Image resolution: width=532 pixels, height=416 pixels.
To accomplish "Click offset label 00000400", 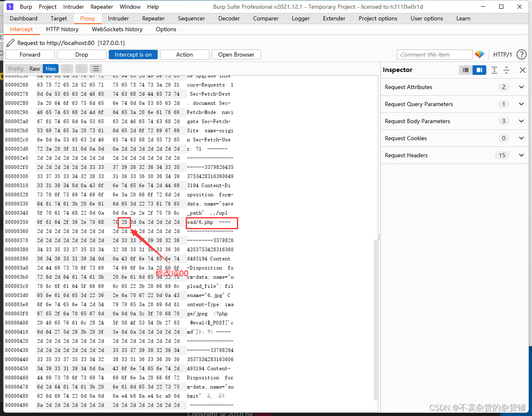I will 17,323.
